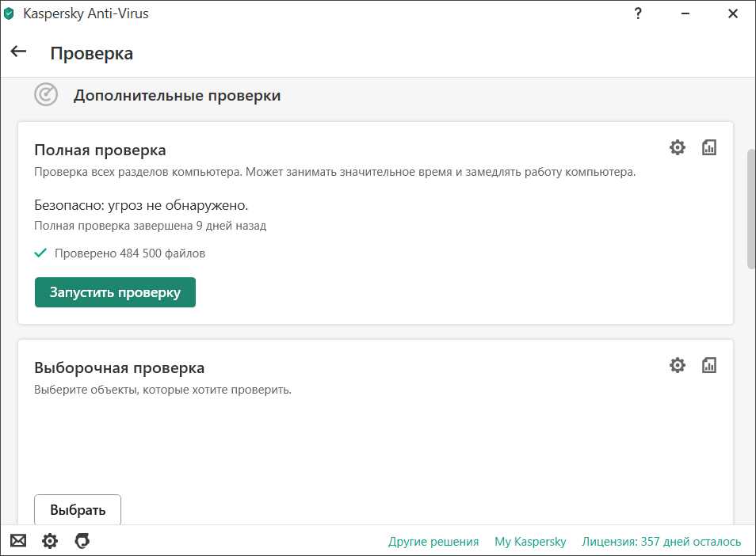This screenshot has width=756, height=556.
Task: Open the Другие решения link
Action: 433,542
